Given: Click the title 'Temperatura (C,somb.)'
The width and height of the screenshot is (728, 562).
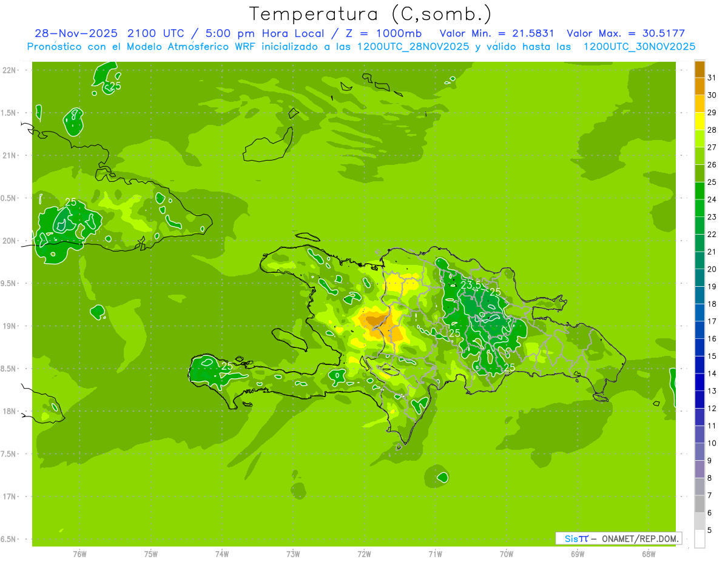Looking at the screenshot, I should 371,14.
